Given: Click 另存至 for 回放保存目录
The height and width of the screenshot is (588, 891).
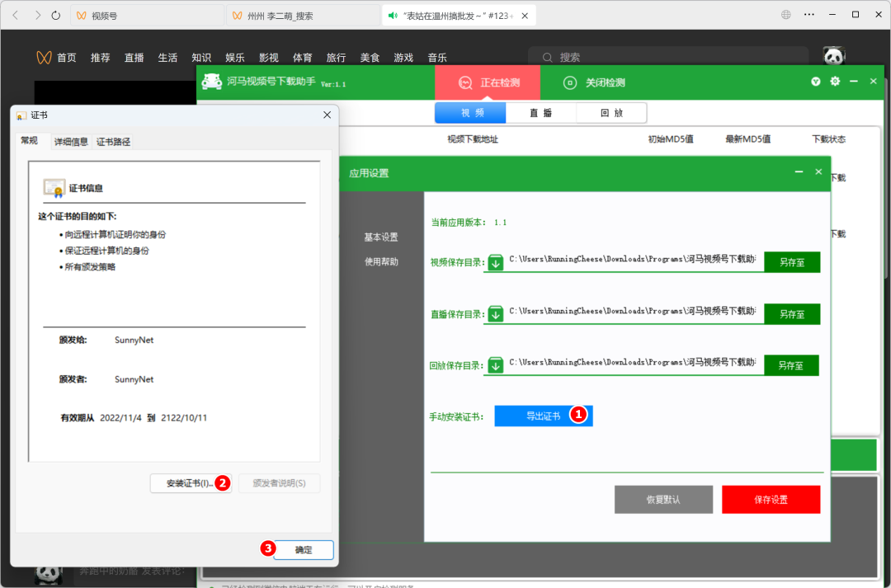Looking at the screenshot, I should (x=791, y=365).
